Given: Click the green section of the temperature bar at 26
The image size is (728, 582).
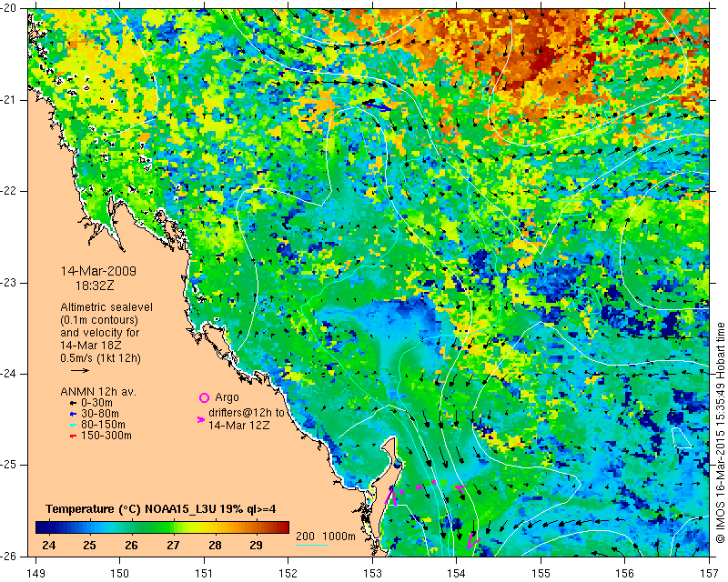Looking at the screenshot, I should click(x=131, y=527).
